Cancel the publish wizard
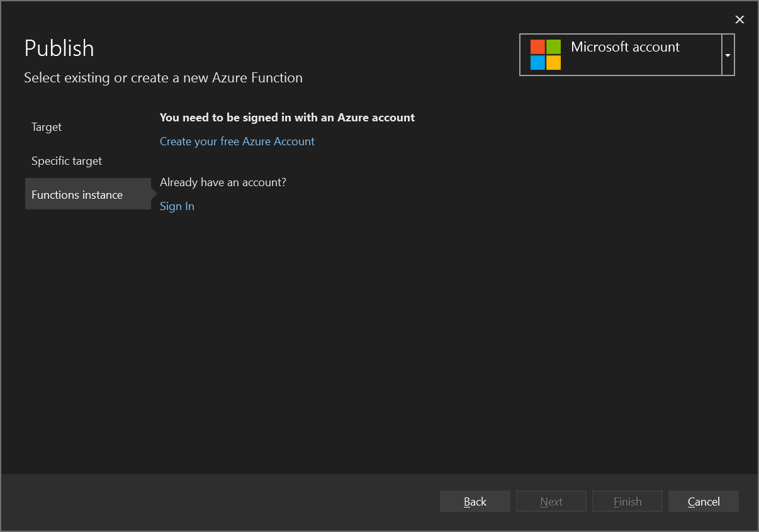This screenshot has width=759, height=532. click(703, 501)
